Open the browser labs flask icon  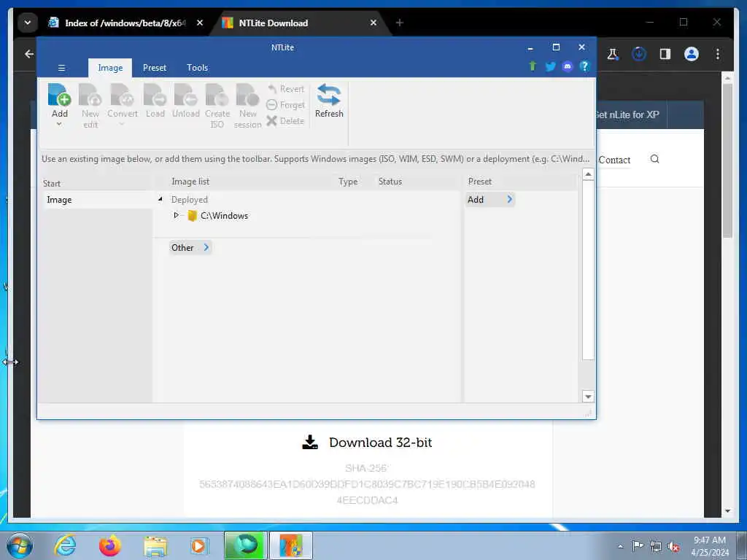(613, 54)
